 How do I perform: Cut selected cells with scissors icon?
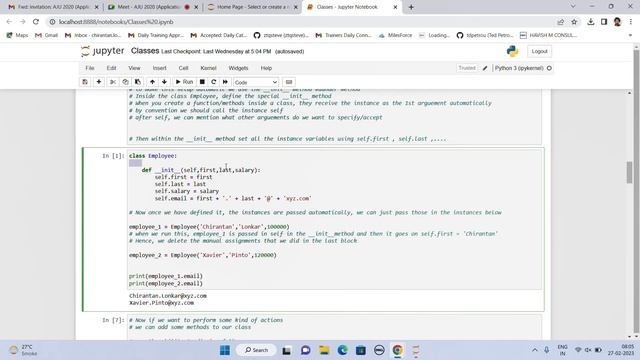[x=113, y=82]
